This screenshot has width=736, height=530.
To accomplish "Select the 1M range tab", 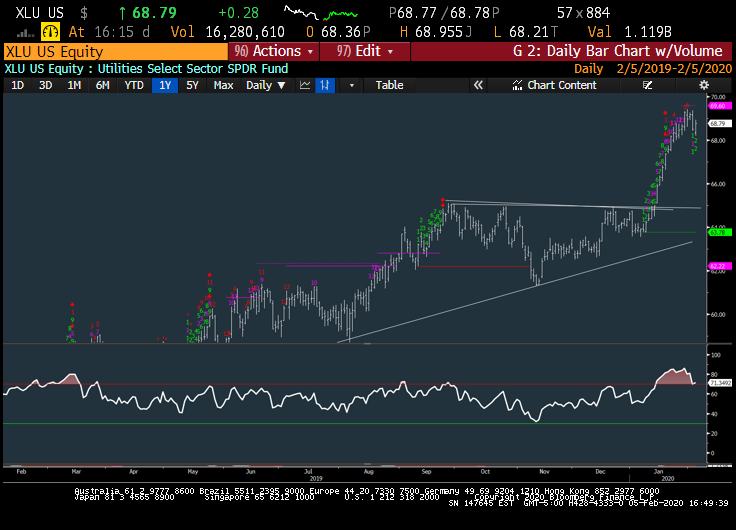I will click(x=74, y=85).
